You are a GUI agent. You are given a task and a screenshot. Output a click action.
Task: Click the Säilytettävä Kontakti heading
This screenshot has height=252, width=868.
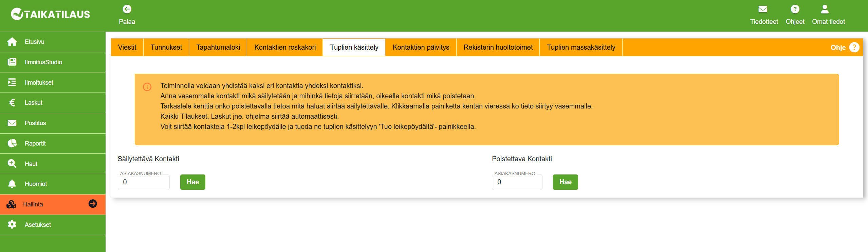point(148,159)
